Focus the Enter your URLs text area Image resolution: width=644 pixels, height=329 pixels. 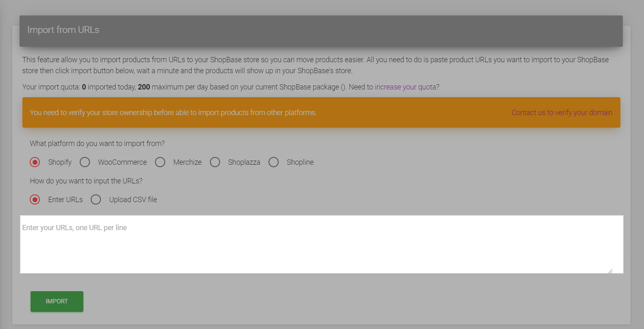coord(321,244)
